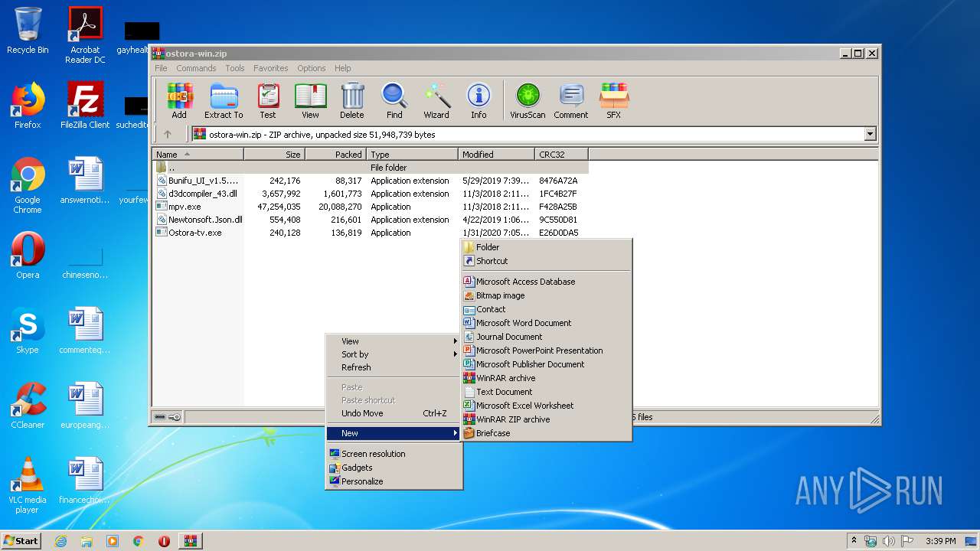The width and height of the screenshot is (980, 551).
Task: Select d3dcompiler_43.dll in the list
Action: (371, 194)
